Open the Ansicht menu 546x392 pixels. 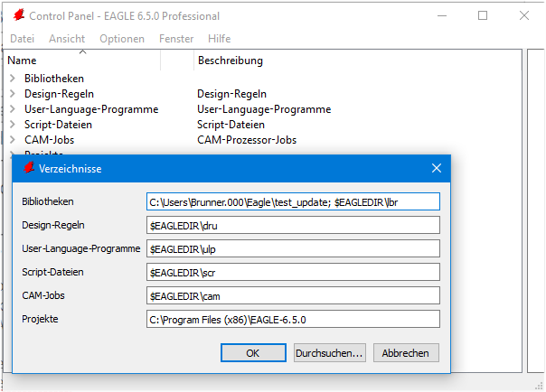click(67, 39)
